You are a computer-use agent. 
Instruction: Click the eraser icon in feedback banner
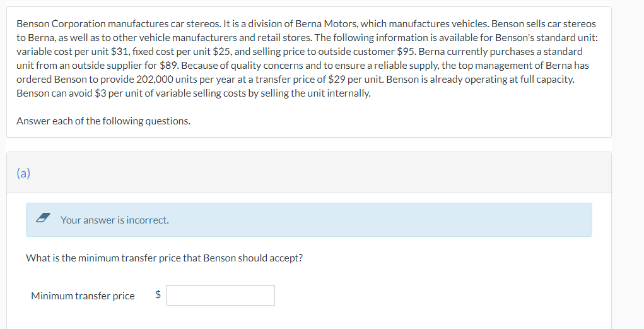point(43,219)
